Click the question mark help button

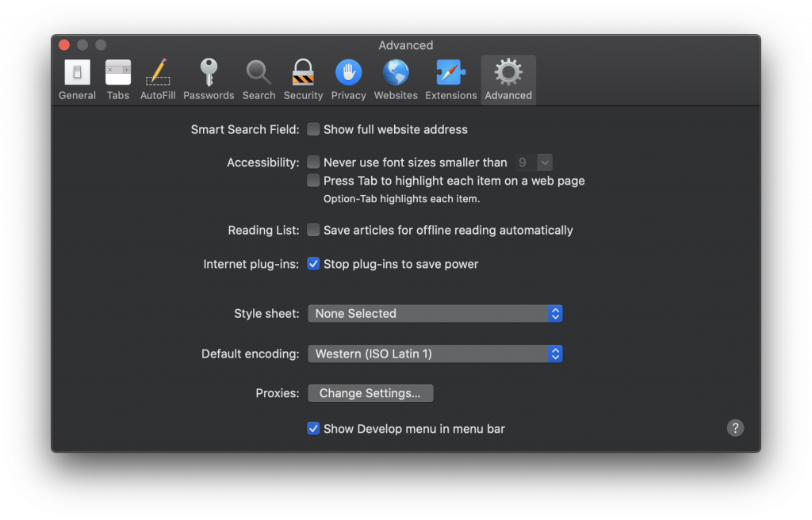tap(735, 428)
